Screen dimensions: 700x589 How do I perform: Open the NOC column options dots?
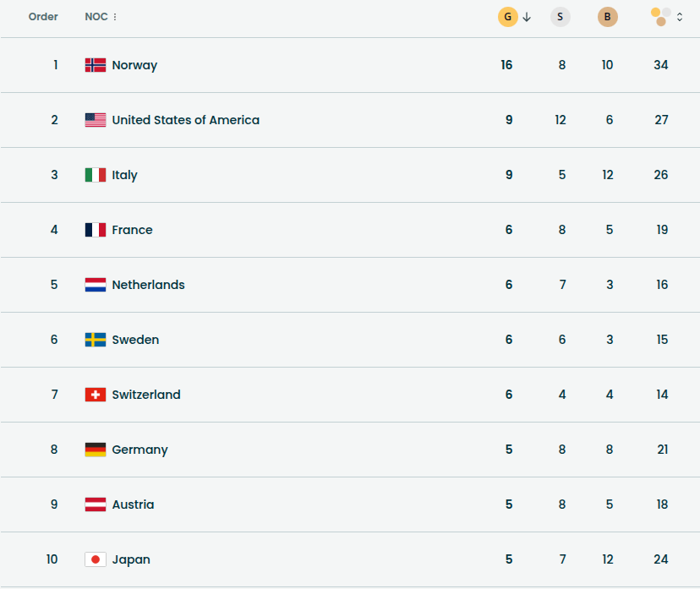pos(115,17)
